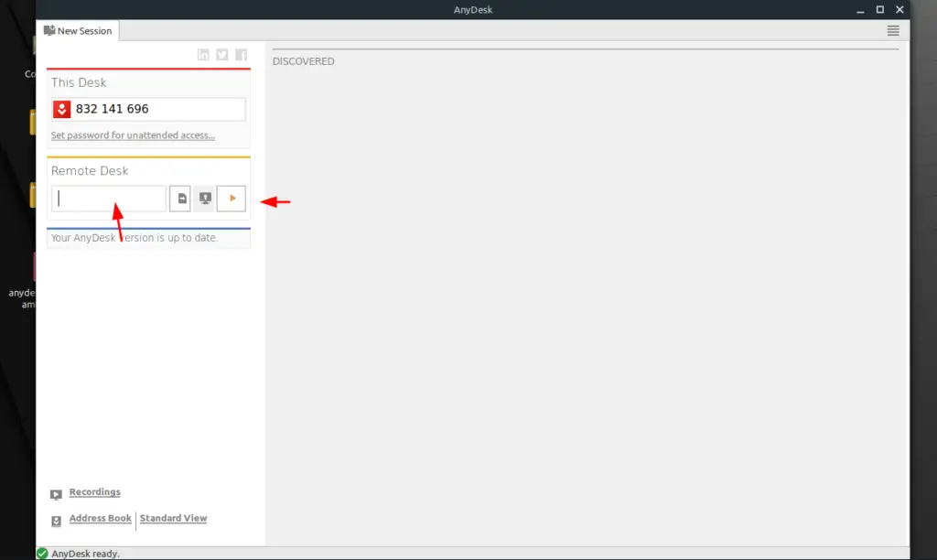
Task: Click the This Desk heading
Action: point(79,82)
